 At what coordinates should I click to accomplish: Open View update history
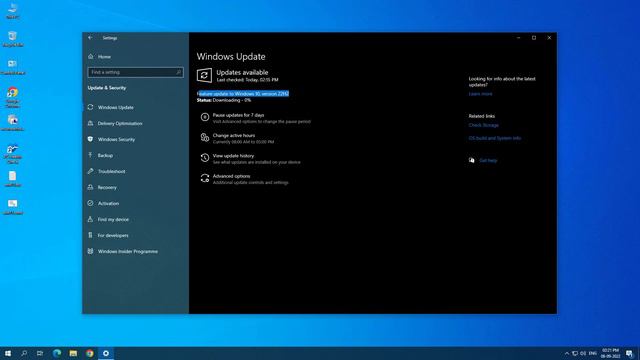click(x=233, y=156)
